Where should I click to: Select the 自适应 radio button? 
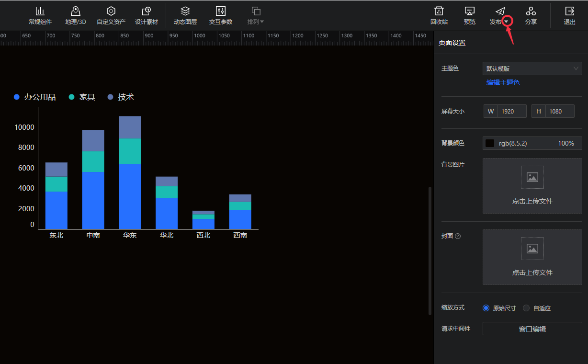click(526, 308)
